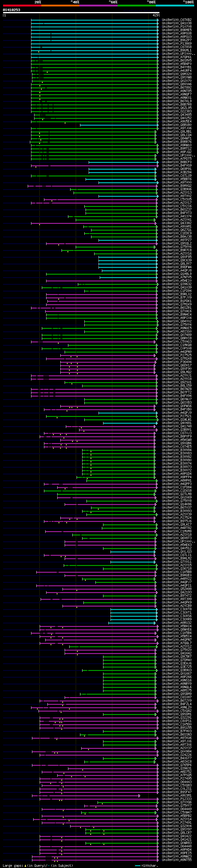The width and height of the screenshot is (197, 868).
Task: Click the green ~80% identity legend segment
Action: click(137, 6)
